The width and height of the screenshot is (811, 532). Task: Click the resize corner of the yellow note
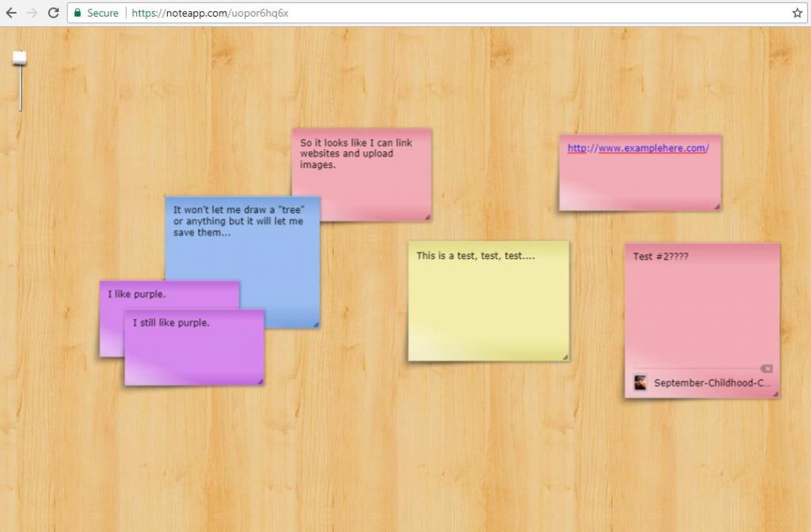click(x=565, y=357)
